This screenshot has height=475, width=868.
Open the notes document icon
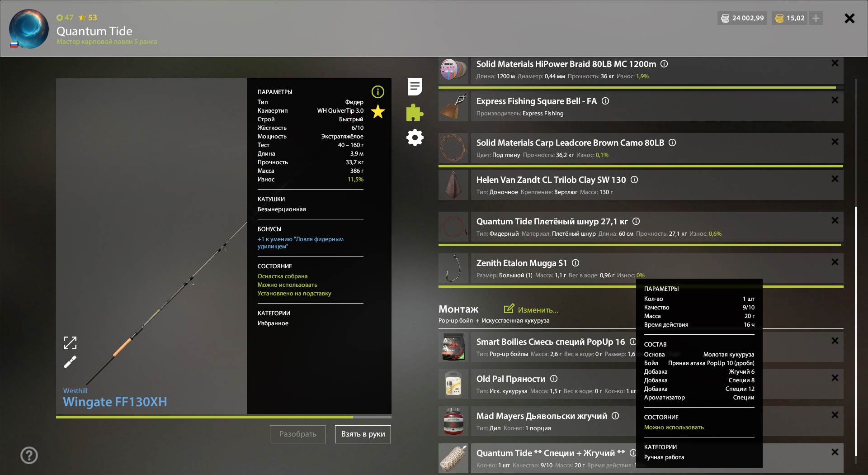click(x=415, y=86)
